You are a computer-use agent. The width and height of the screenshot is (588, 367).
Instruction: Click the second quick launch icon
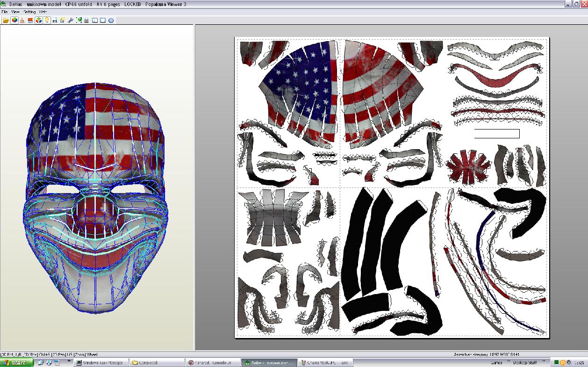coord(49,362)
